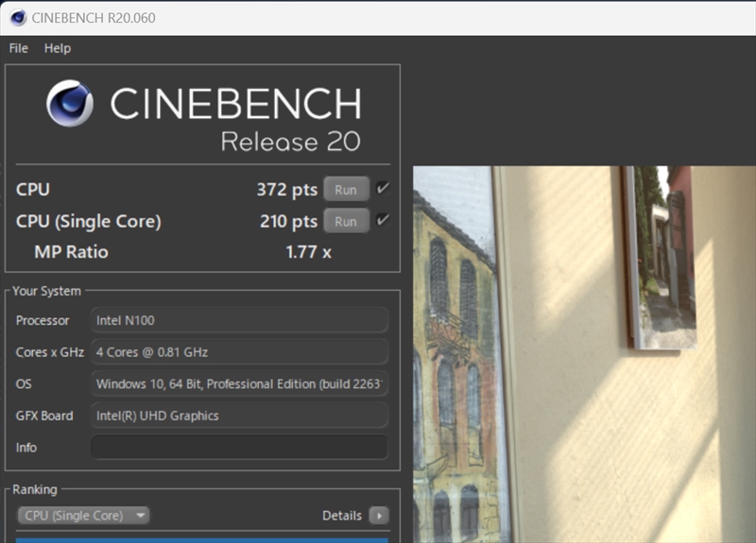Click the blue ranking bar
The width and height of the screenshot is (756, 543).
tap(202, 540)
